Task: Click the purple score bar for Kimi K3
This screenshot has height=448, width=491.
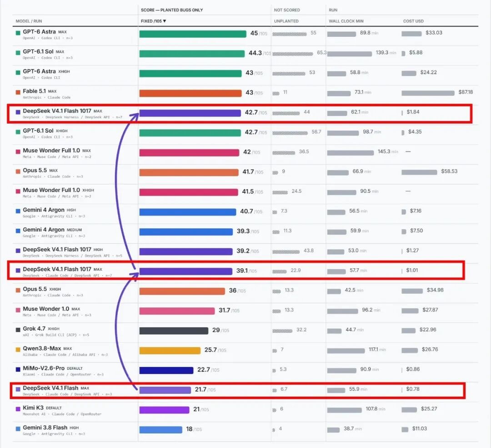Action: 164,410
